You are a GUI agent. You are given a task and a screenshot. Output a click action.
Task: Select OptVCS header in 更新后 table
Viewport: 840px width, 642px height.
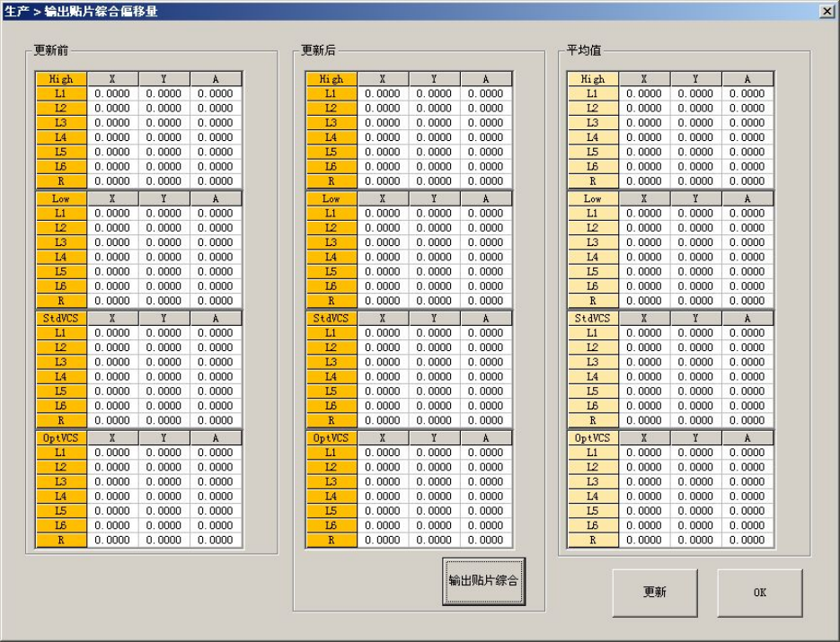click(x=332, y=438)
